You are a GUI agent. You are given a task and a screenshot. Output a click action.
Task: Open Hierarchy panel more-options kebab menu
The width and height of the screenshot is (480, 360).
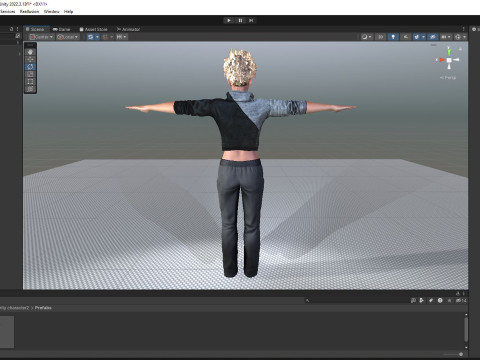tap(17, 29)
